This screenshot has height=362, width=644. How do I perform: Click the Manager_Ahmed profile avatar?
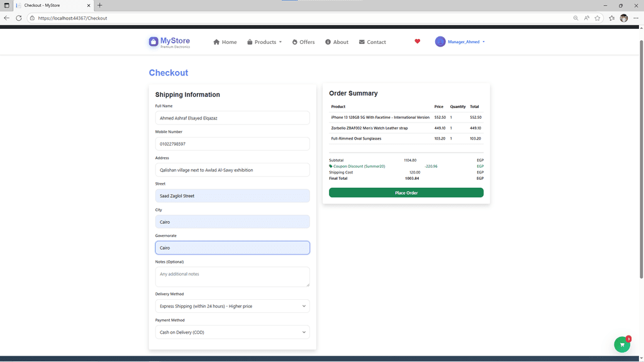440,41
